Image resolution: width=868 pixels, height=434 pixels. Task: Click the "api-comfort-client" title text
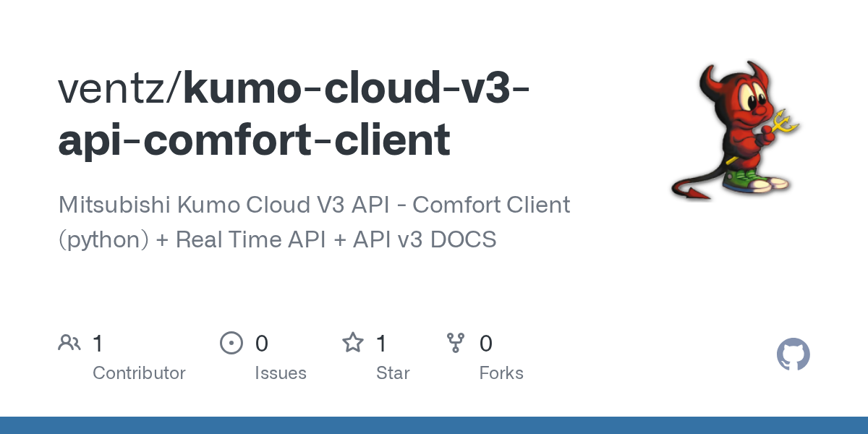[x=254, y=140]
